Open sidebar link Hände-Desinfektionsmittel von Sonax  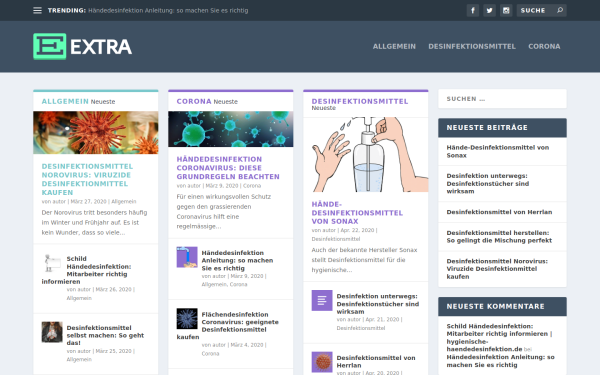point(497,151)
